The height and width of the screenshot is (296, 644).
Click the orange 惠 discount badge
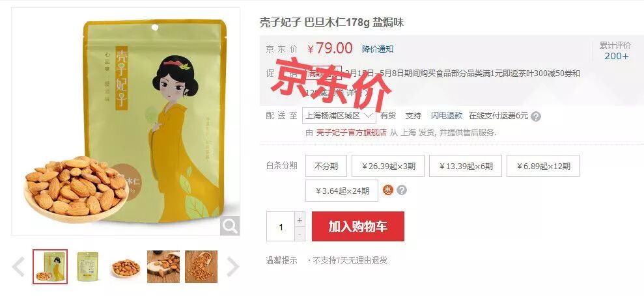pos(387,190)
